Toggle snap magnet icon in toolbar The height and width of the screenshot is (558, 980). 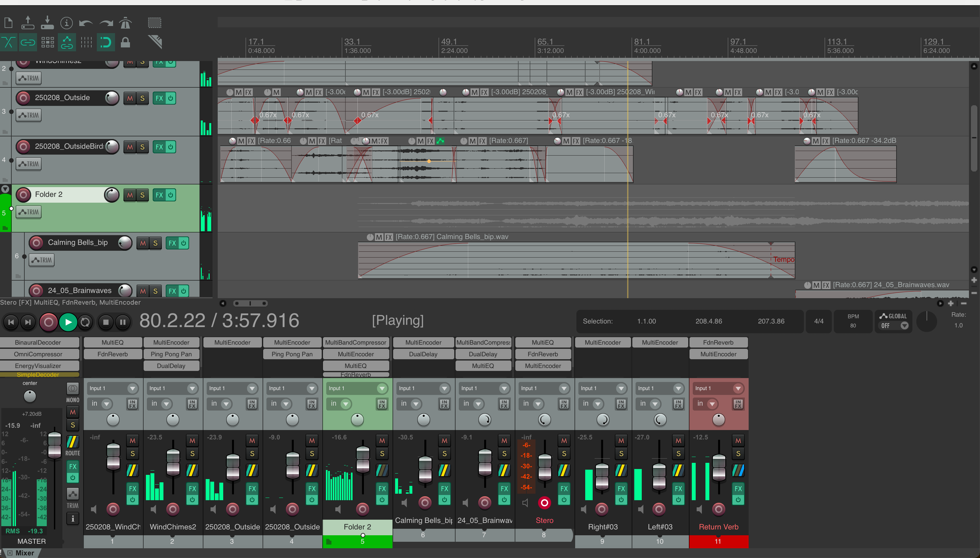pos(106,42)
